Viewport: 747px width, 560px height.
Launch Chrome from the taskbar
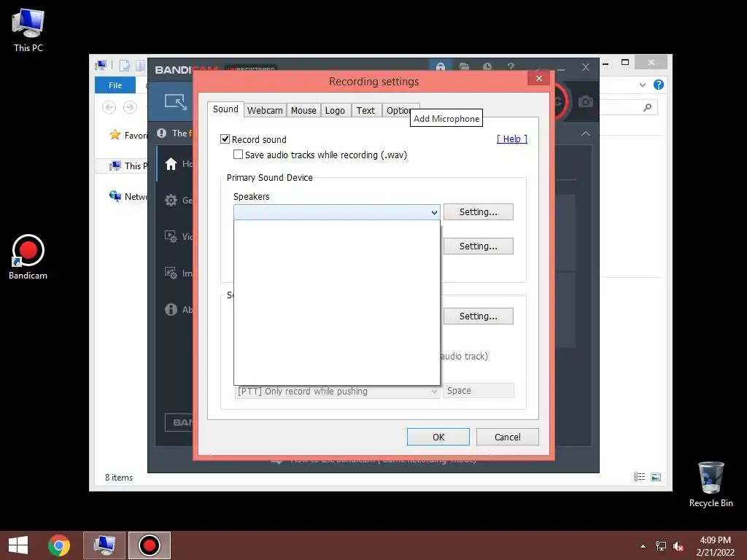click(x=59, y=545)
